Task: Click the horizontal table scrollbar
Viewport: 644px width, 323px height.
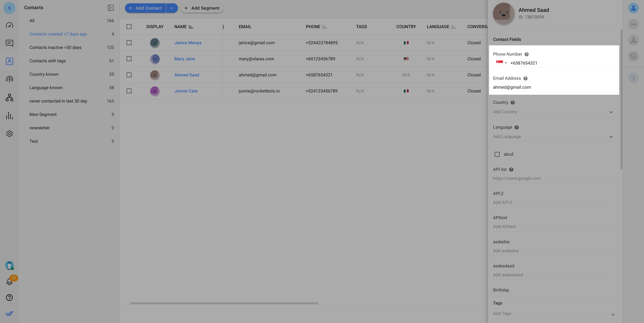Action: point(224,303)
